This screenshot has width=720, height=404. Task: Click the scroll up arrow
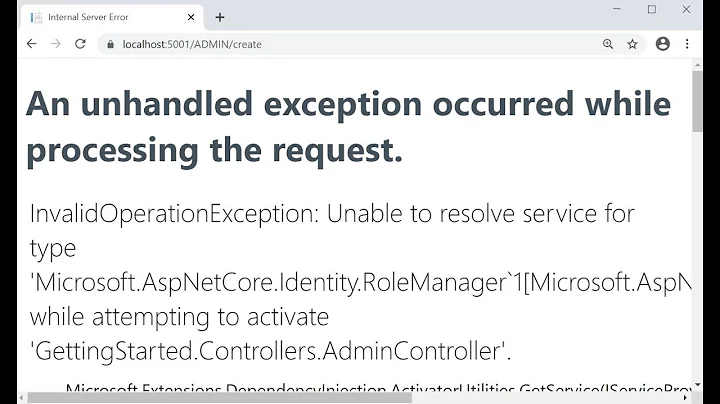[697, 65]
